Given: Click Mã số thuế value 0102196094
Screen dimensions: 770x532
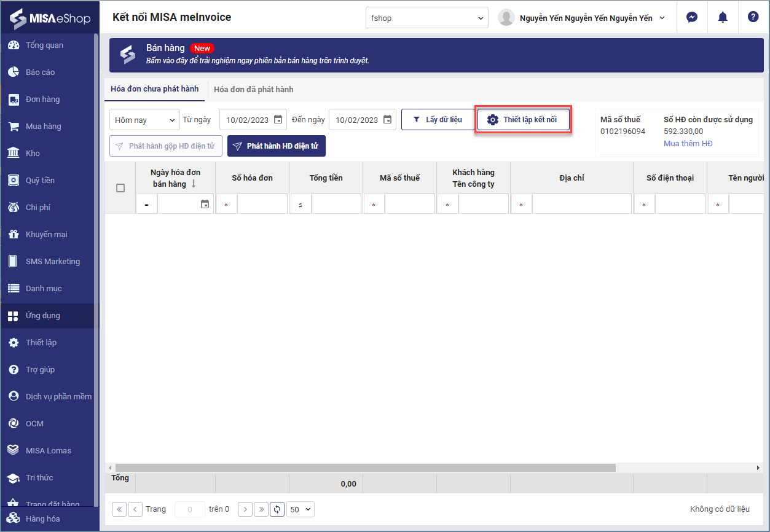Looking at the screenshot, I should pyautogui.click(x=623, y=131).
